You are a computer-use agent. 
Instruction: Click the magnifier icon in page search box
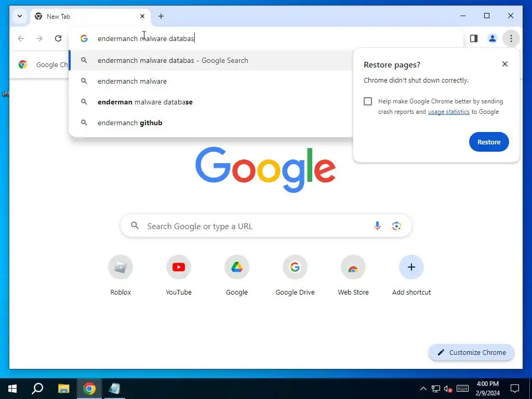tap(135, 225)
